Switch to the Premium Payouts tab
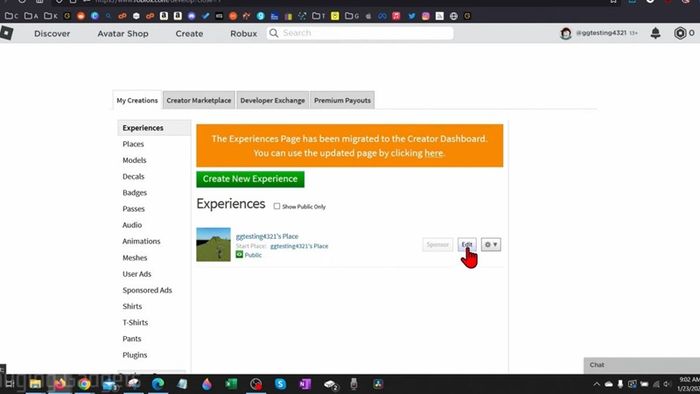This screenshot has width=700, height=394. 342,100
